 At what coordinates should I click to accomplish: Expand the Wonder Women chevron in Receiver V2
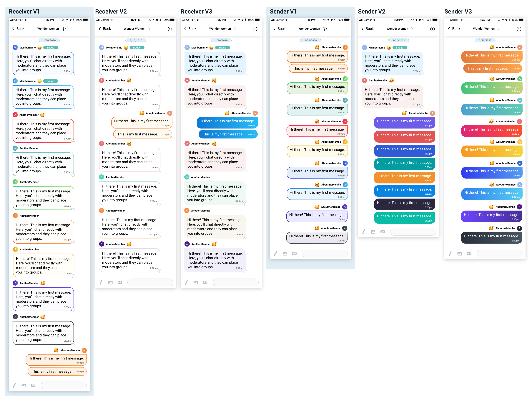click(x=149, y=29)
